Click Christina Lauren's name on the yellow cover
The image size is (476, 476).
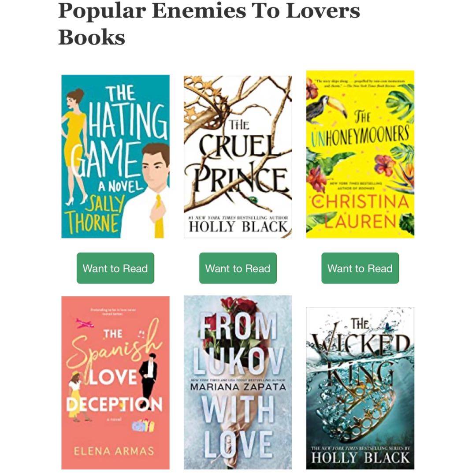click(x=360, y=211)
